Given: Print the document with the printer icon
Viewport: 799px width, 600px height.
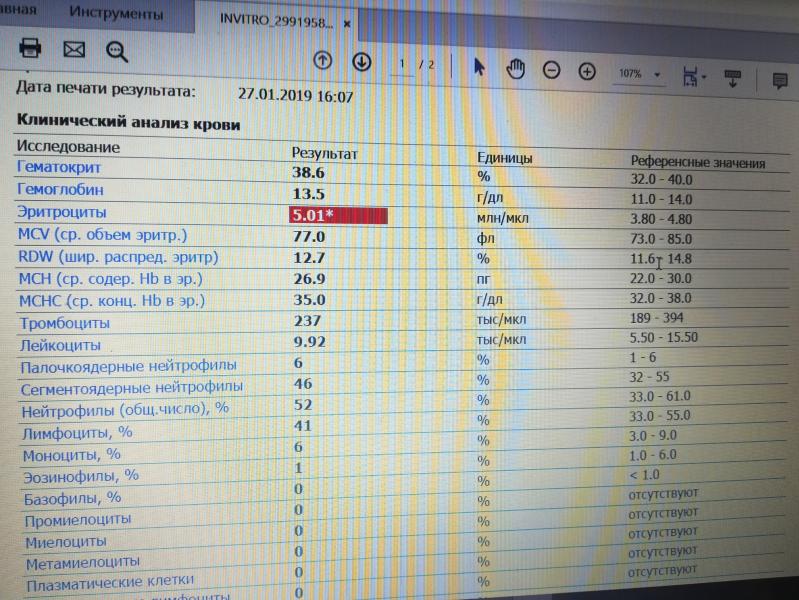Looking at the screenshot, I should (x=31, y=49).
